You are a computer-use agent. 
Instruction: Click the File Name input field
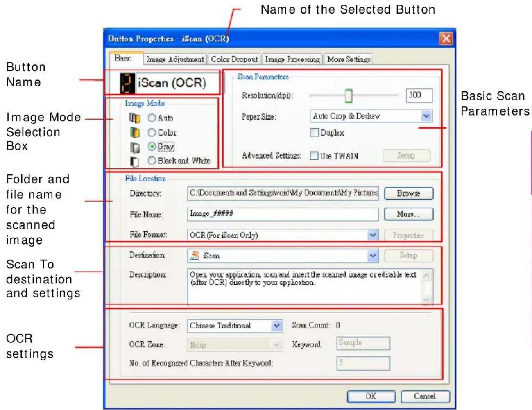point(283,214)
